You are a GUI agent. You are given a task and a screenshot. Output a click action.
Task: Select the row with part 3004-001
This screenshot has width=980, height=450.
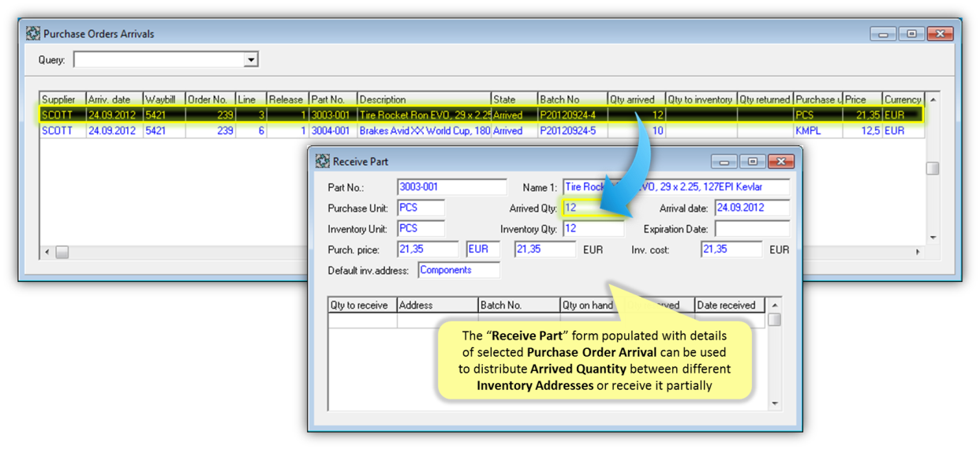[481, 131]
